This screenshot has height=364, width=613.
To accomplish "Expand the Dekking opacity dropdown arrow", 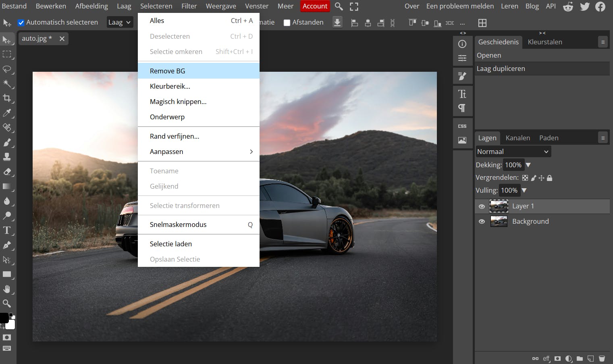I will click(528, 165).
